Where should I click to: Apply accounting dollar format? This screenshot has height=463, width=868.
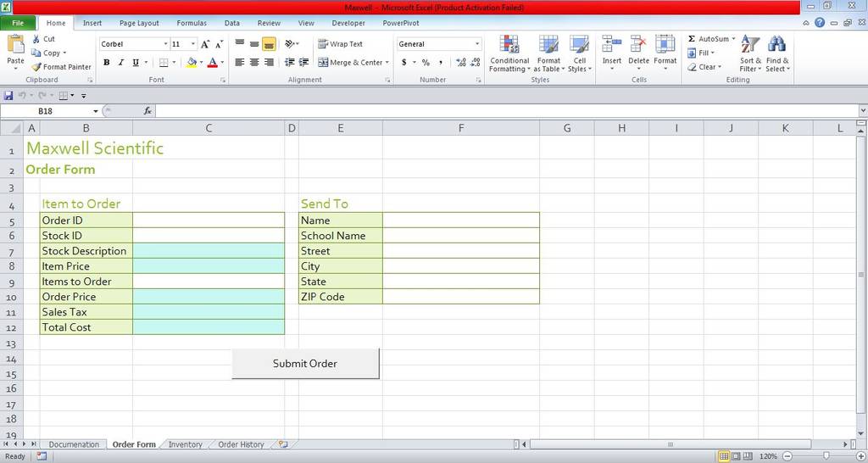pos(404,62)
